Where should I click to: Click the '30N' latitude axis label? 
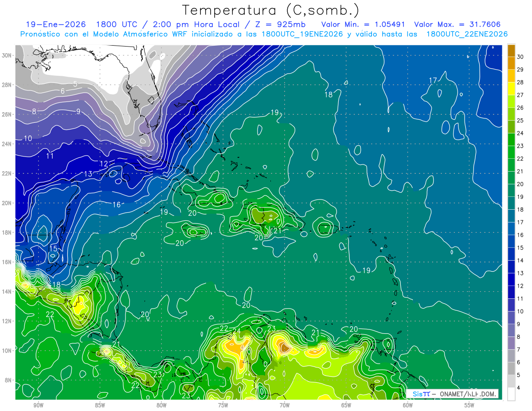tap(7, 55)
